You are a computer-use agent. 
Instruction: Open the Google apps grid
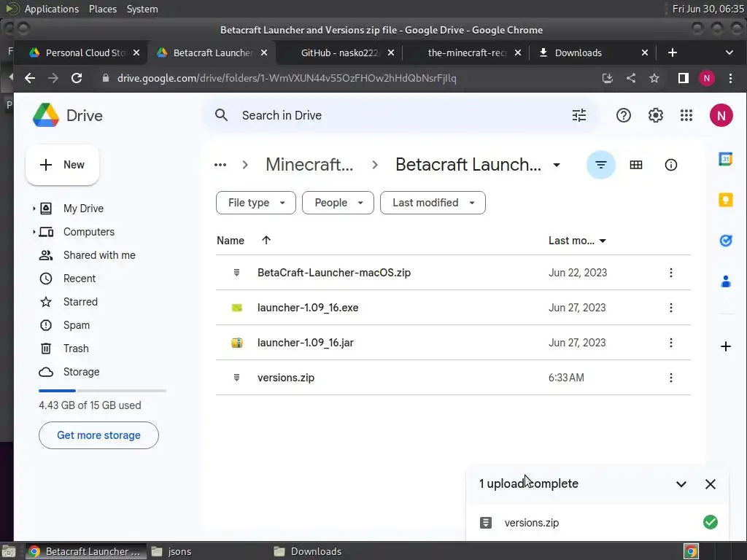(686, 115)
